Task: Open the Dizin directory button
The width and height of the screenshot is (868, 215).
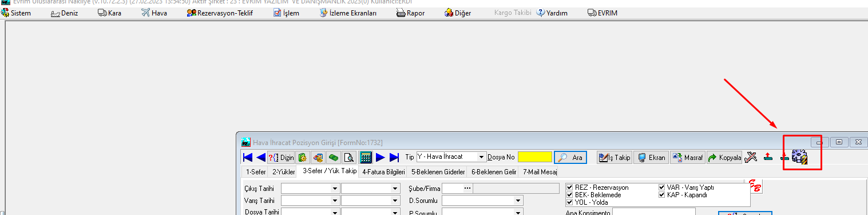Action: (x=281, y=157)
